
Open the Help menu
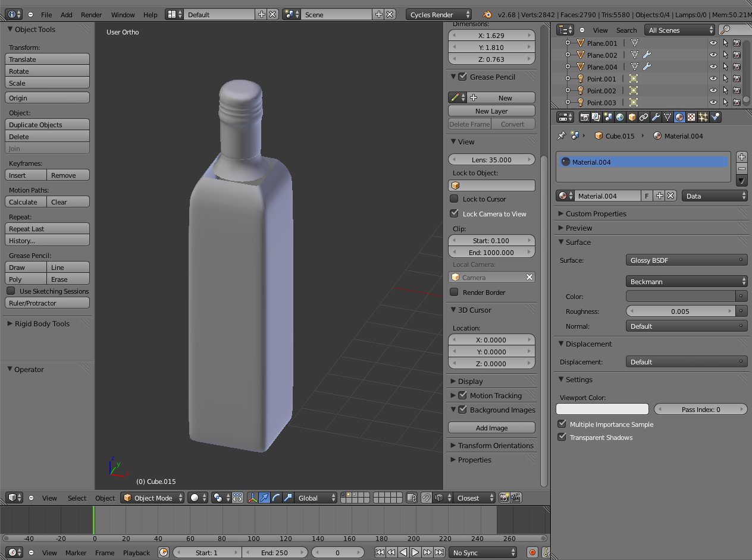pyautogui.click(x=151, y=14)
